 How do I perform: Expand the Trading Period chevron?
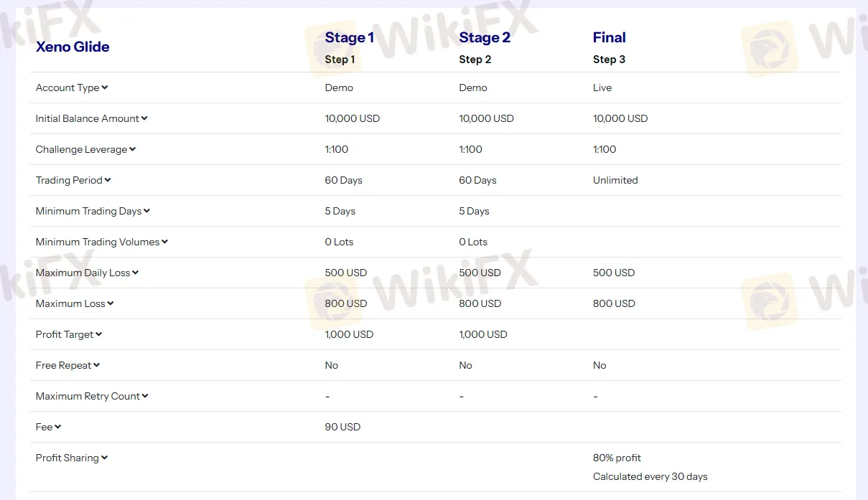pyautogui.click(x=108, y=180)
